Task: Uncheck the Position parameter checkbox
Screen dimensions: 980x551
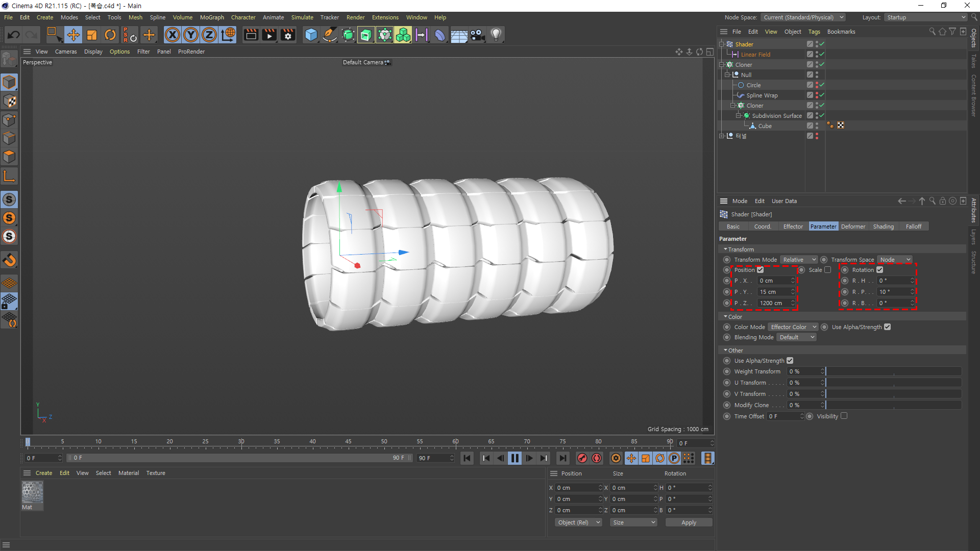Action: tap(761, 270)
